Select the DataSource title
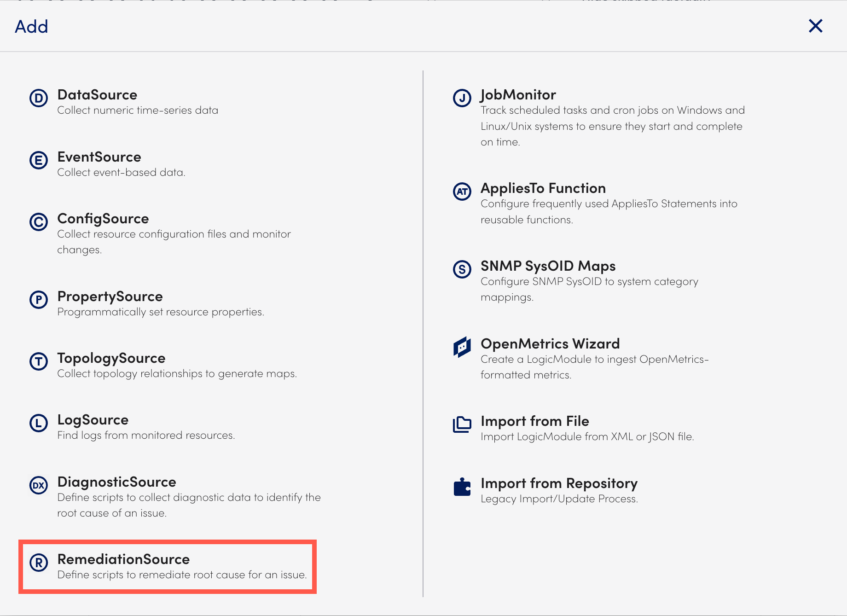 pyautogui.click(x=97, y=95)
